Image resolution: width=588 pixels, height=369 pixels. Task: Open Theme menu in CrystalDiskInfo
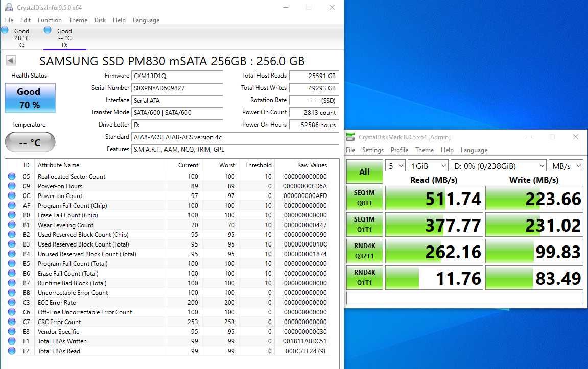[x=78, y=20]
